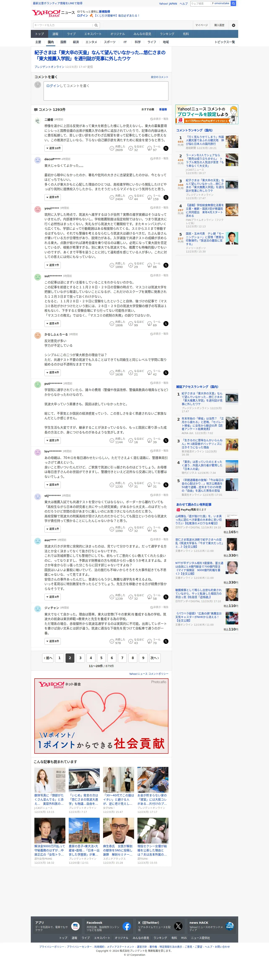Click the Yahoo! JAPAN News logo
Screen dimensions: 269x980
coord(53,13)
